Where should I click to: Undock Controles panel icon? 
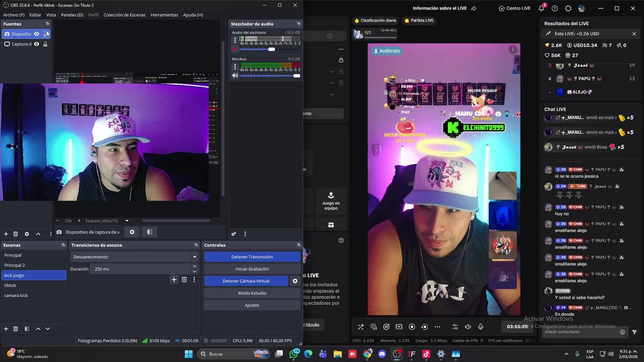point(298,245)
